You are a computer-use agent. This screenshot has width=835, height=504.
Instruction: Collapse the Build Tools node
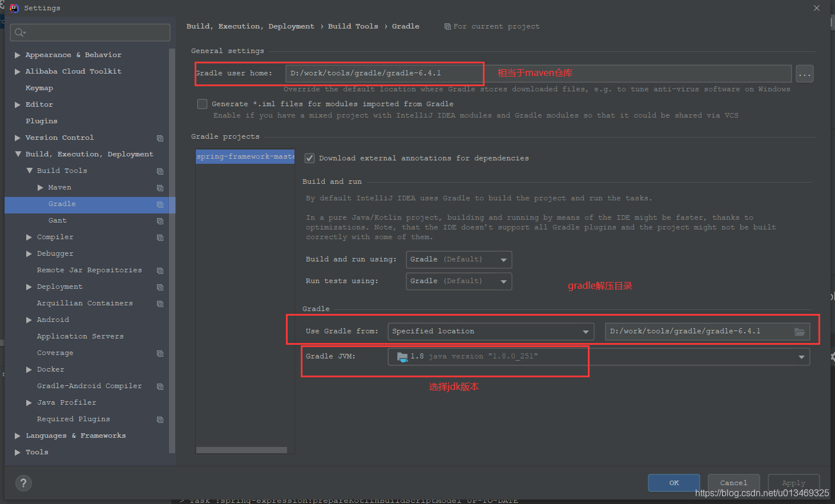[30, 171]
